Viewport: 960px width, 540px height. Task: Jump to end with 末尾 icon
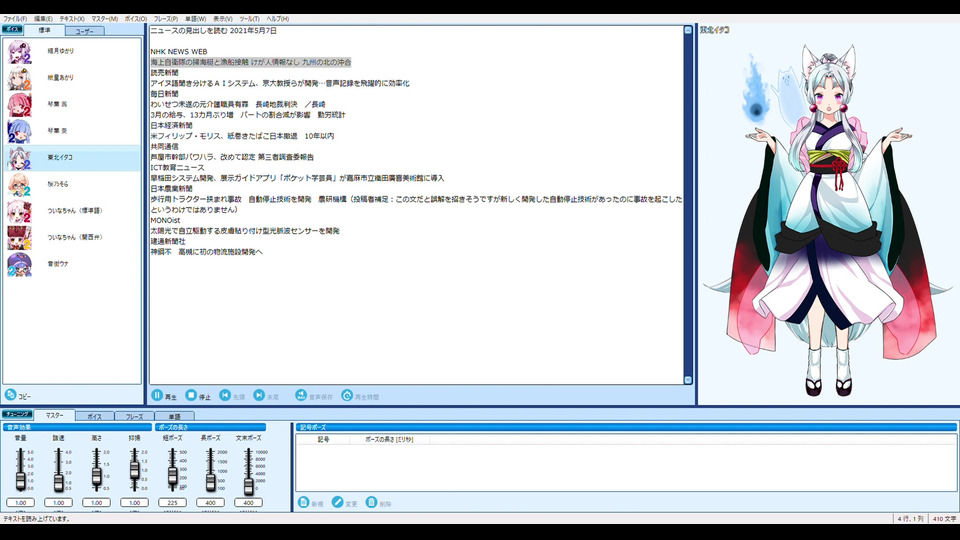click(x=259, y=396)
